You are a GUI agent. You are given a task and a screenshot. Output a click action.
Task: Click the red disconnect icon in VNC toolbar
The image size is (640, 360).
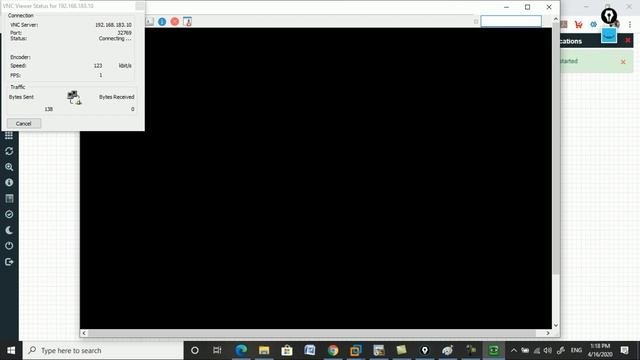point(175,22)
